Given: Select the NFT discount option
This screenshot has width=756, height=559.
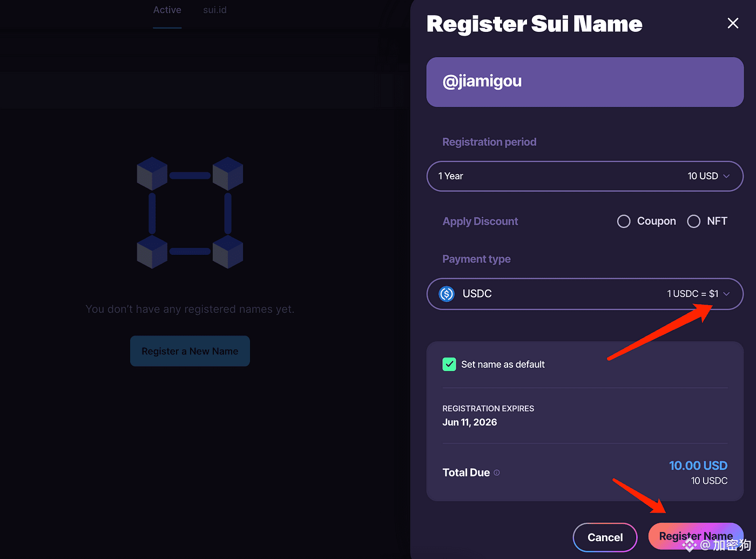Looking at the screenshot, I should [694, 221].
